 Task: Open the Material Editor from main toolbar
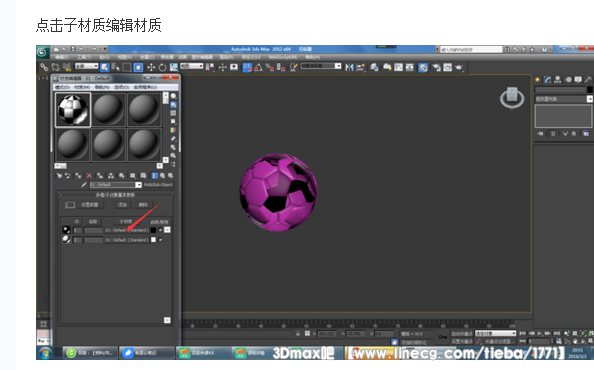coord(423,67)
